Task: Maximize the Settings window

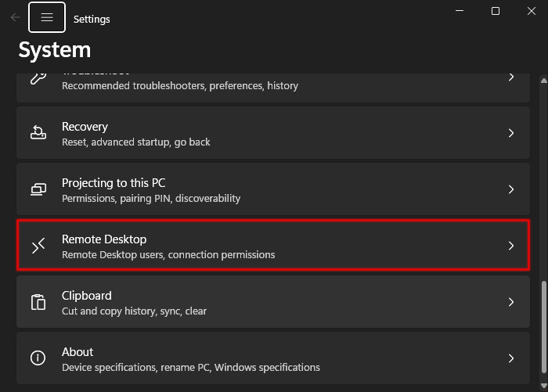Action: [496, 11]
